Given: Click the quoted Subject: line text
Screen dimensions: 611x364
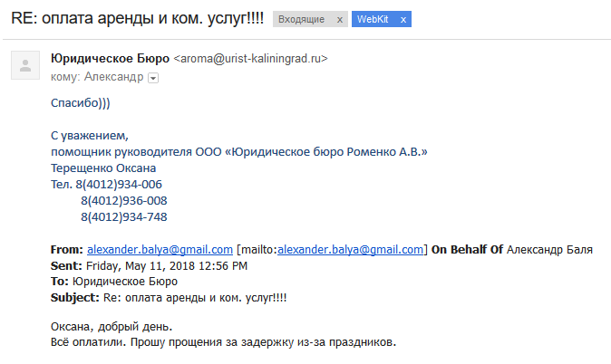Looking at the screenshot, I should (x=169, y=297).
